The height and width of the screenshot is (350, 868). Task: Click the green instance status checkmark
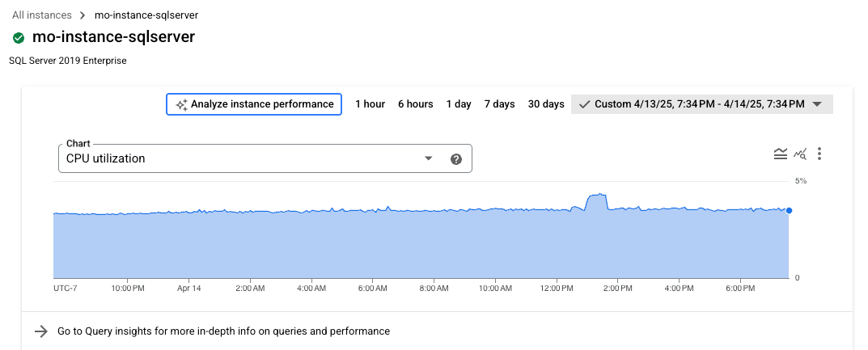point(19,38)
